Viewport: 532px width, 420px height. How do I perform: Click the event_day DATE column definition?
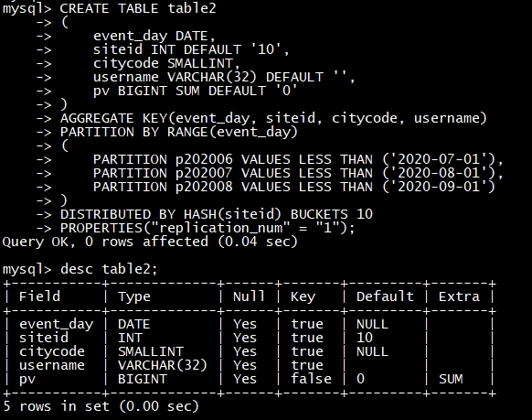[x=154, y=36]
